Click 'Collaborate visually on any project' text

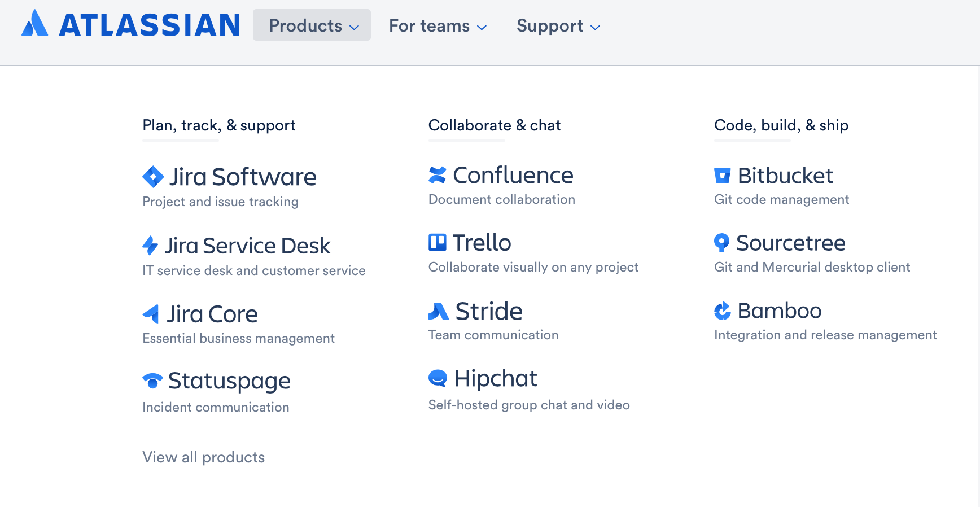pyautogui.click(x=533, y=267)
